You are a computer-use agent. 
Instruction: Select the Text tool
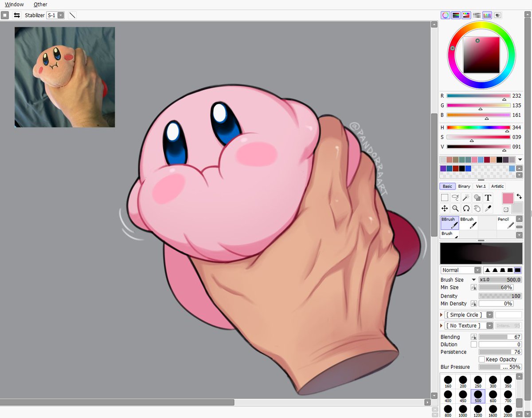(488, 197)
